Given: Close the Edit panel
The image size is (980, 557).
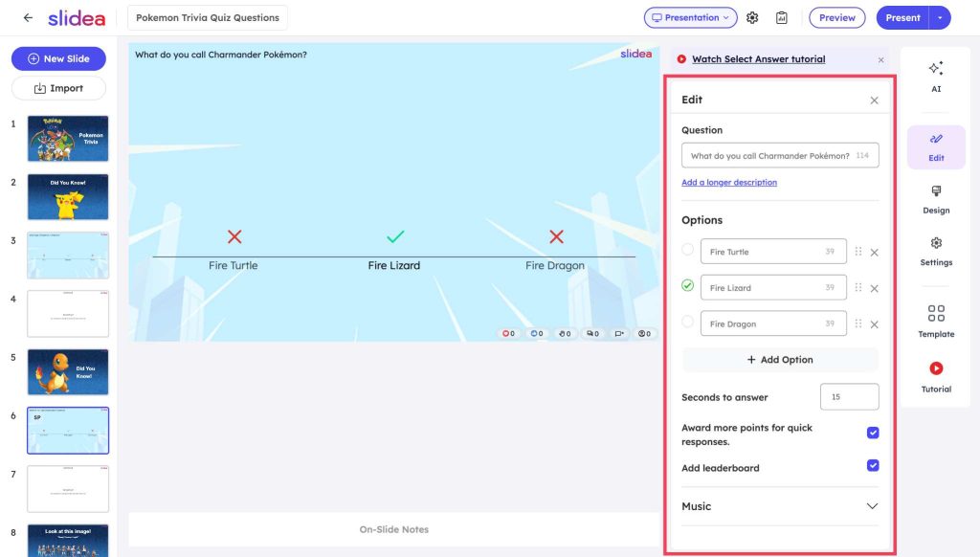Looking at the screenshot, I should click(874, 100).
